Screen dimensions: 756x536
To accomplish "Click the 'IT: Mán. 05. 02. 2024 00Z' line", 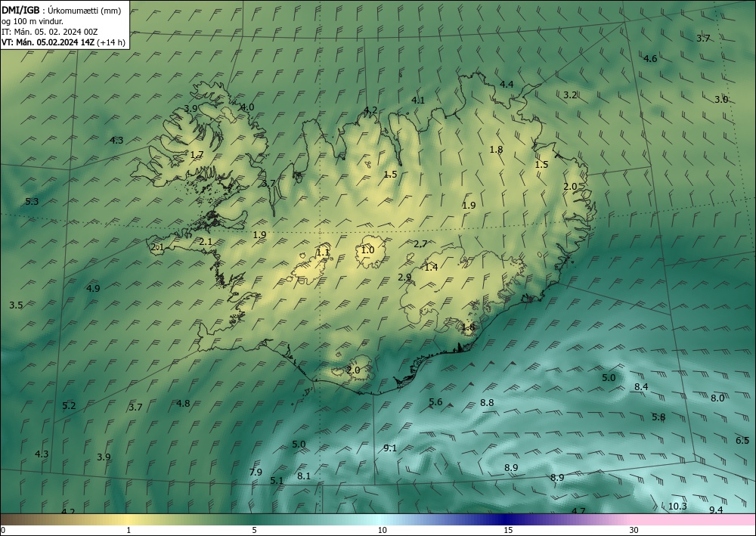I will [x=49, y=32].
